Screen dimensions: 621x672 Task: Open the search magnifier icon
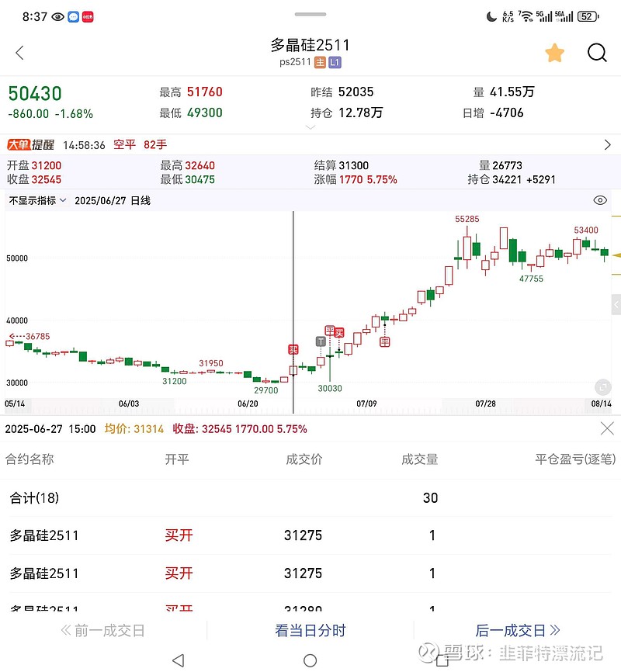coord(597,53)
